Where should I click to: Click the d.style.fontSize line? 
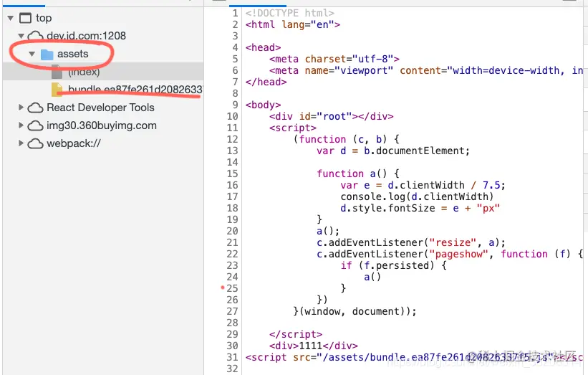click(420, 209)
